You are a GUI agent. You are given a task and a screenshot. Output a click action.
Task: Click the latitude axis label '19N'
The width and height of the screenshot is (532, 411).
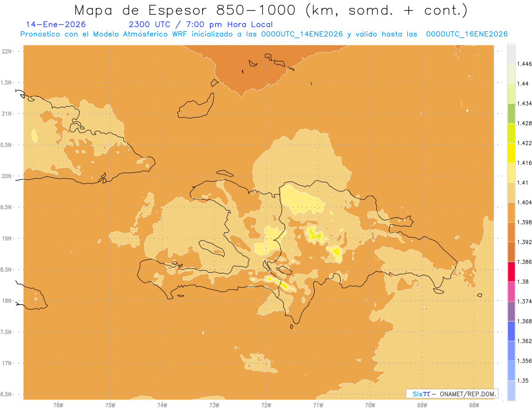(6, 238)
